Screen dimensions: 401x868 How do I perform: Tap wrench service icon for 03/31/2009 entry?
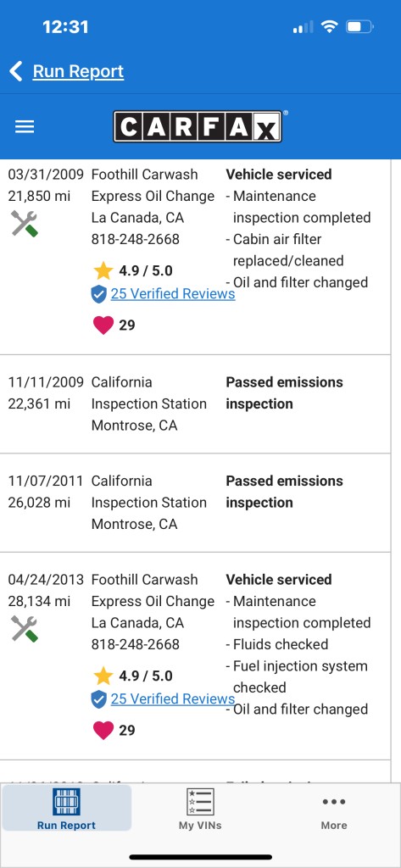[25, 224]
